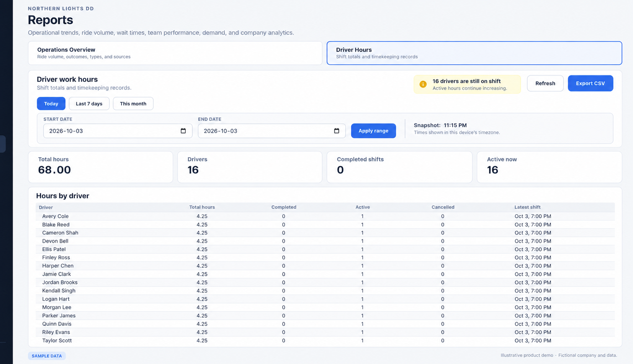This screenshot has height=364, width=633.
Task: Select driver Devon Bell
Action: click(325, 241)
